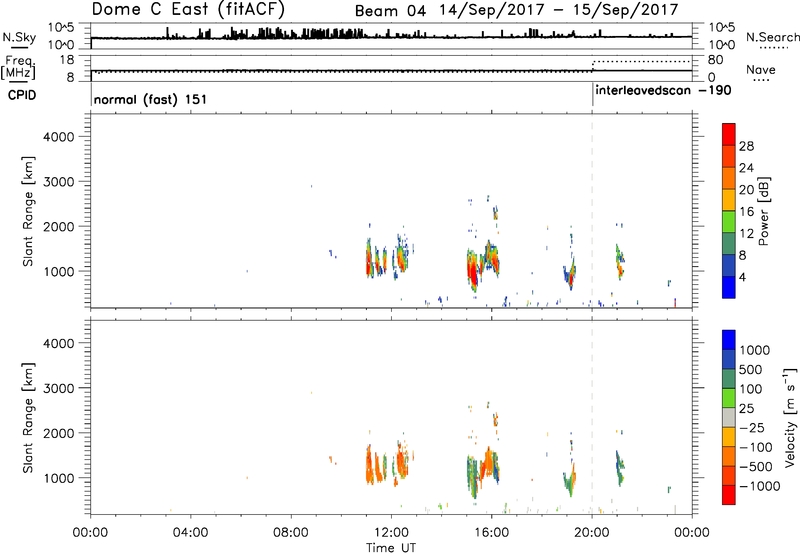This screenshot has height=554, width=800.
Task: Click the red bottom segment of the Velocity color bar
Action: 729,495
